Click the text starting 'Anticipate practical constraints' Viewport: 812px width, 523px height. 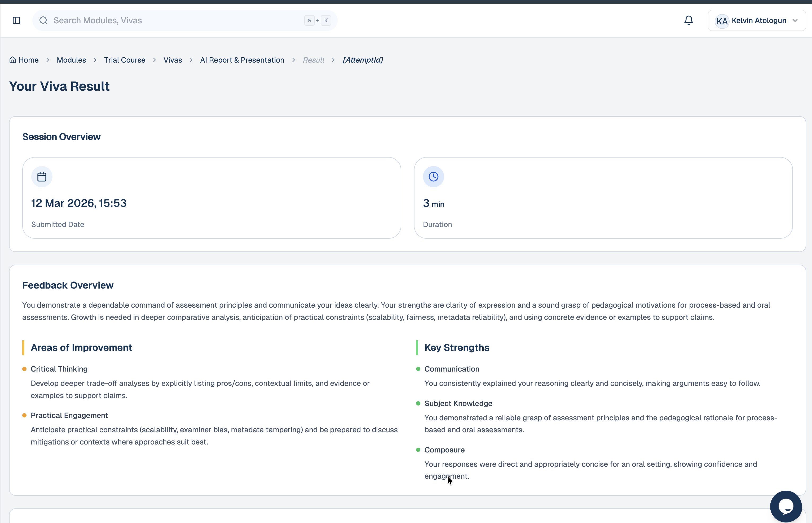coord(214,436)
